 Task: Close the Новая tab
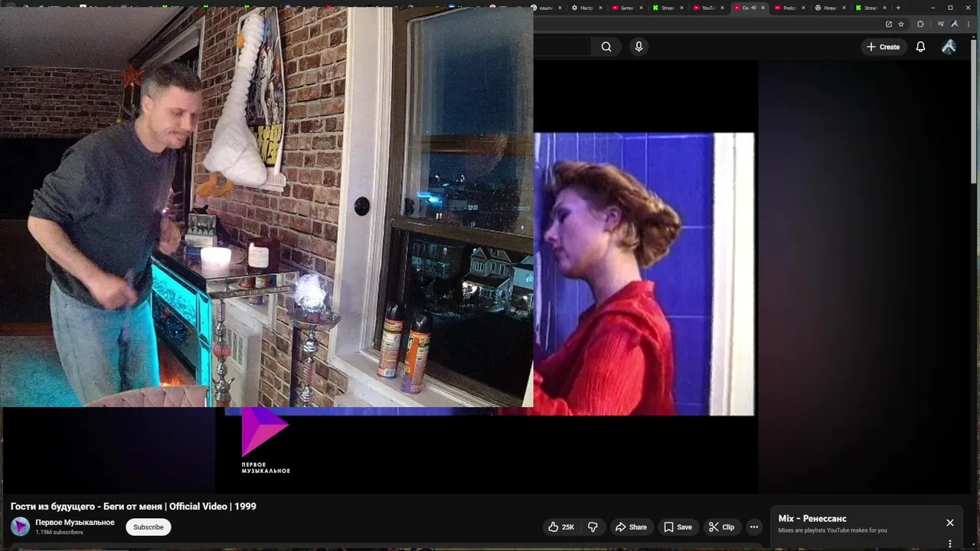click(844, 8)
